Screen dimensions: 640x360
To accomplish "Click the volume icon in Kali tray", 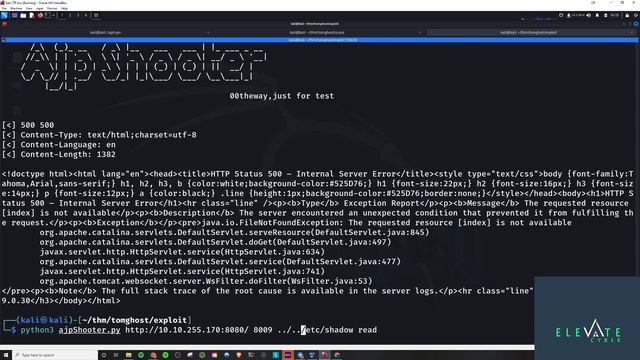I will (589, 15).
